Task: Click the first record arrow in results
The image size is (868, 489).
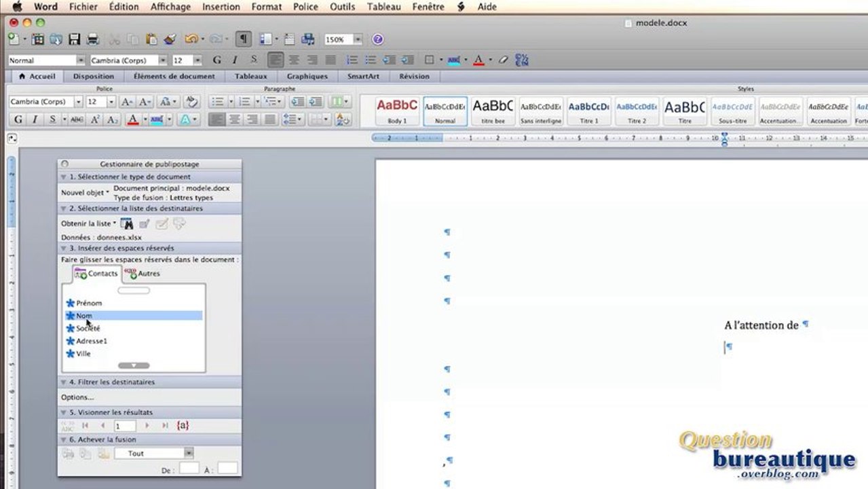Action: pos(86,426)
